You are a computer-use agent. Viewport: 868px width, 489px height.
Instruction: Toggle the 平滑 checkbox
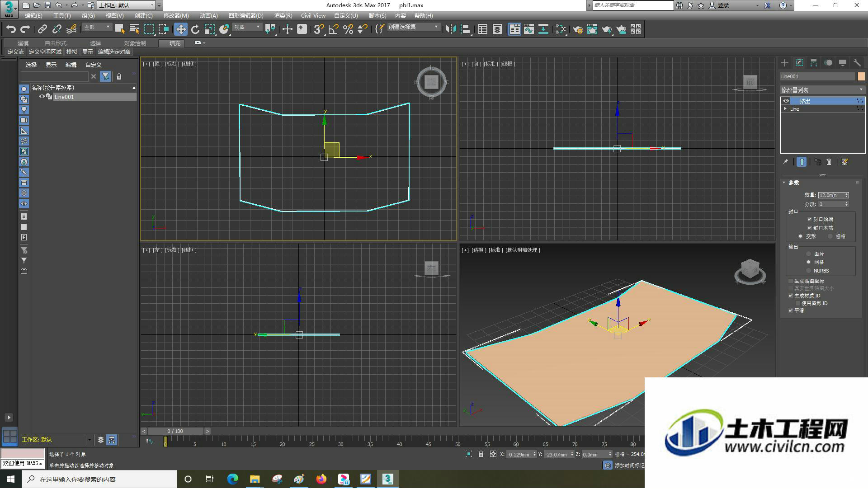tap(791, 310)
